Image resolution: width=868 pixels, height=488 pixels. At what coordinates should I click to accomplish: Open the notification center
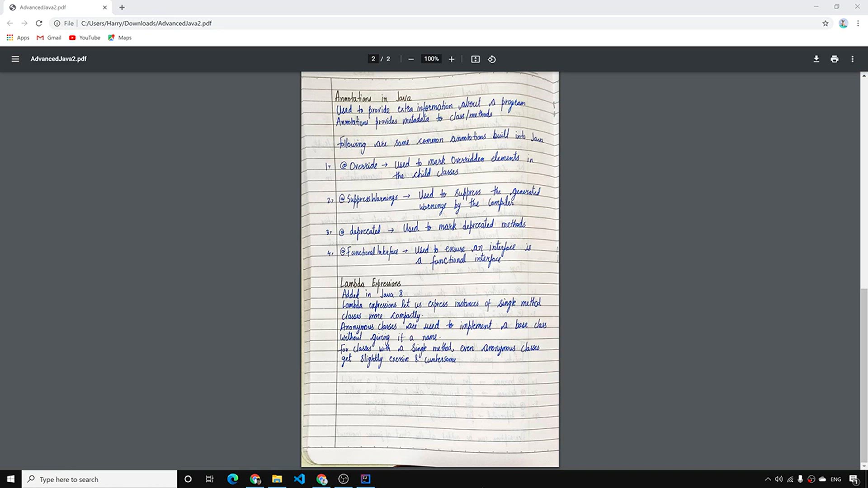click(x=854, y=479)
